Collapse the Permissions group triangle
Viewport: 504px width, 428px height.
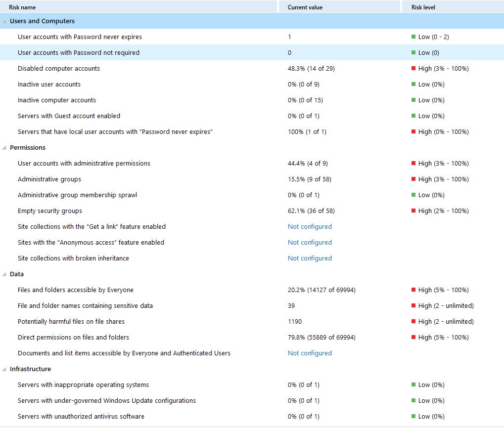pos(4,148)
